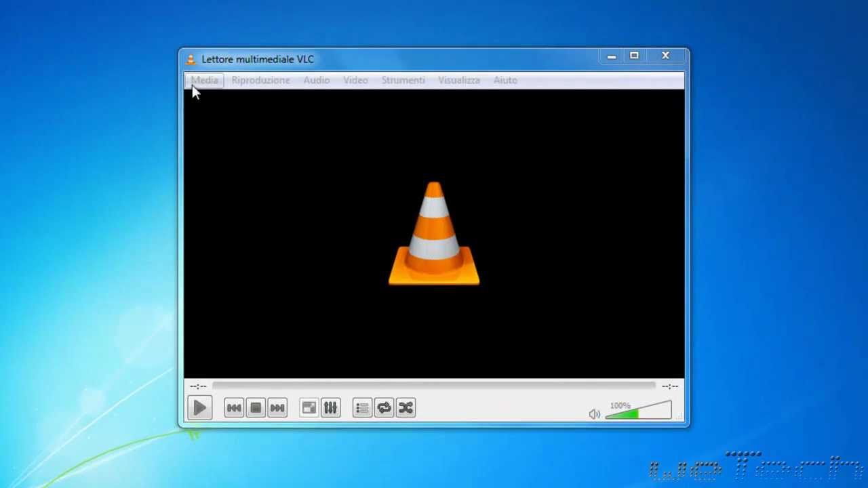The height and width of the screenshot is (488, 868).
Task: Click remaining time label right of seek bar
Action: click(x=670, y=386)
